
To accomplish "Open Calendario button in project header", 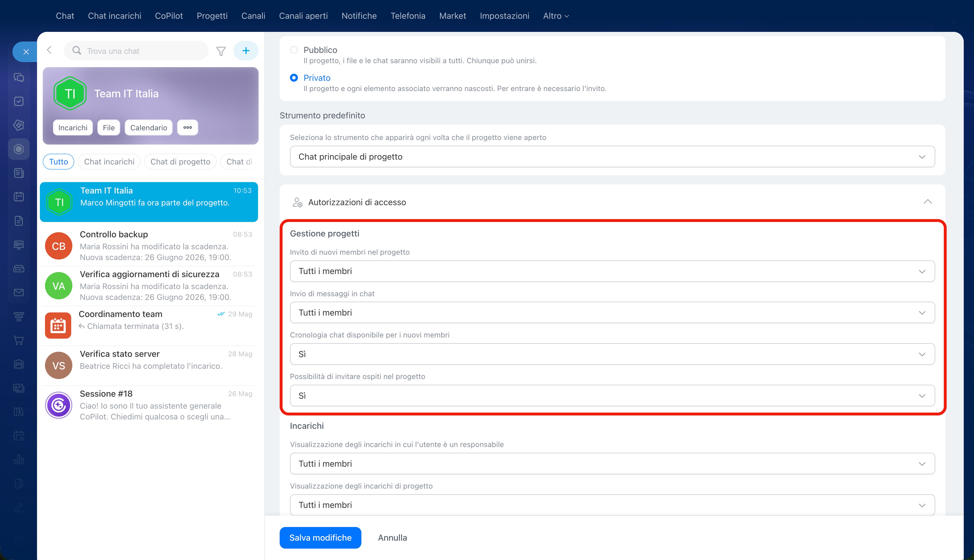I will (x=149, y=128).
